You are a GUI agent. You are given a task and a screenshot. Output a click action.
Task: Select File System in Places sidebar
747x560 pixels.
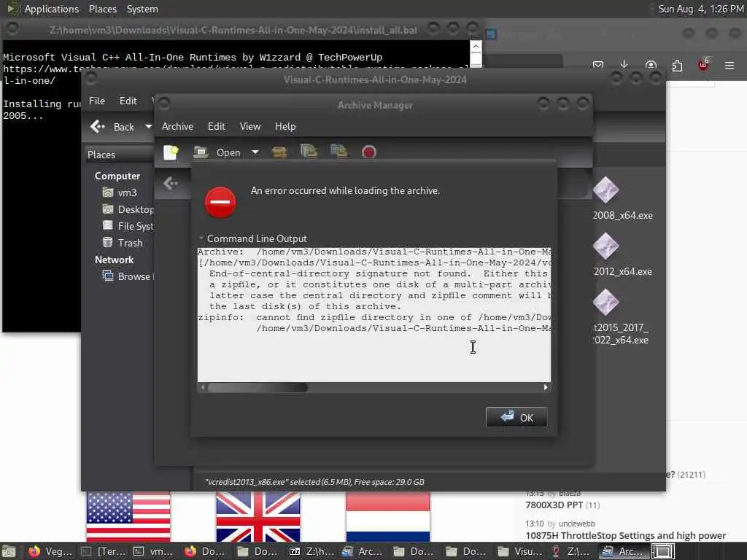128,226
